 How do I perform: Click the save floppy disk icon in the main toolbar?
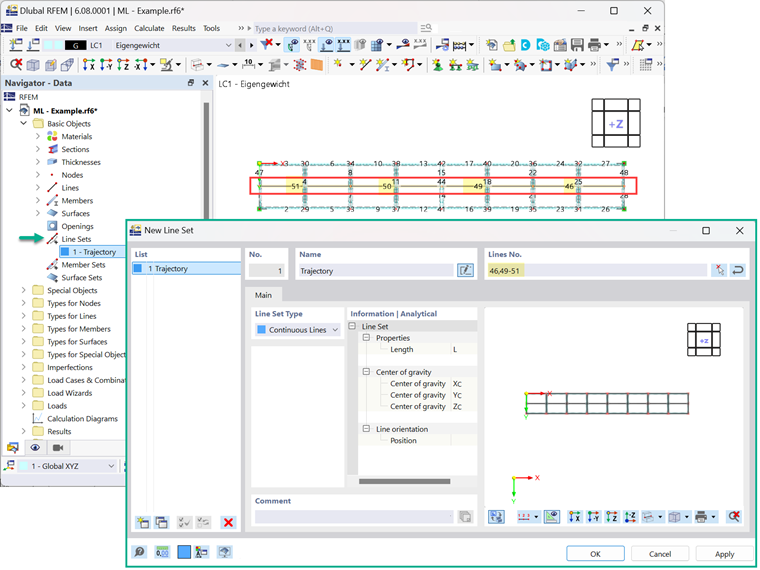click(x=577, y=45)
